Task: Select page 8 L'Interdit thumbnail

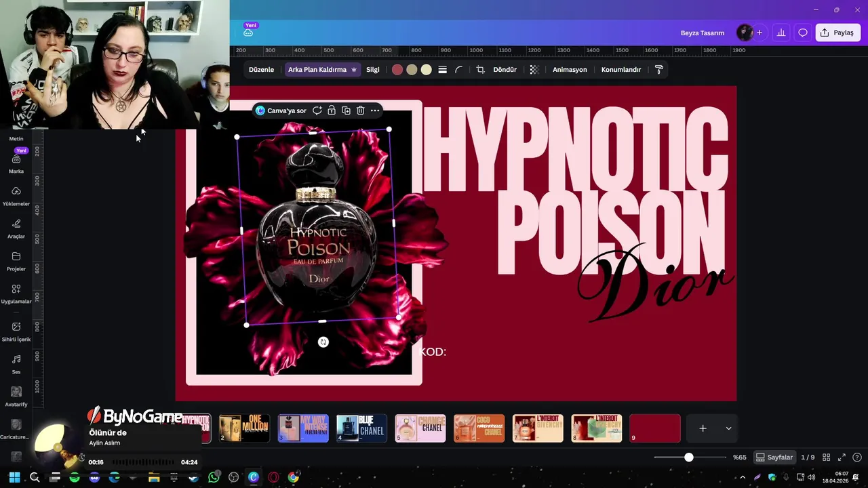Action: (597, 428)
